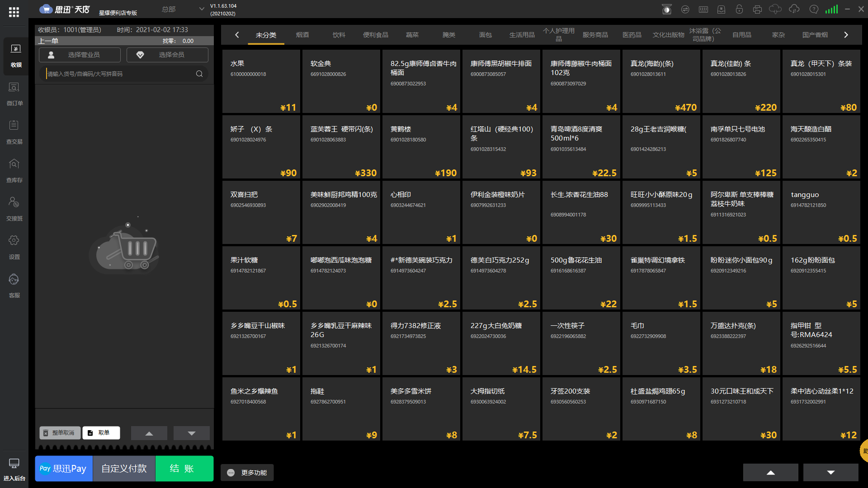
Task: Add 毛巾 product tile
Action: (x=661, y=343)
